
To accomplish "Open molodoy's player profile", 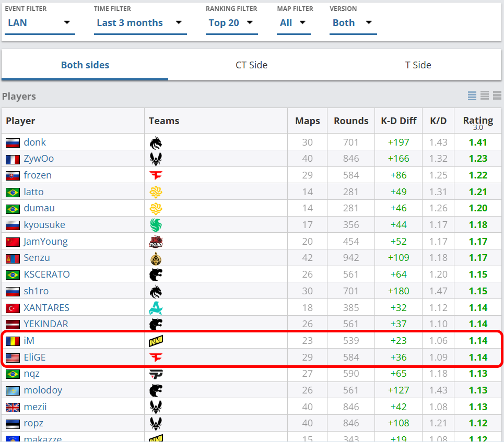I will point(43,390).
